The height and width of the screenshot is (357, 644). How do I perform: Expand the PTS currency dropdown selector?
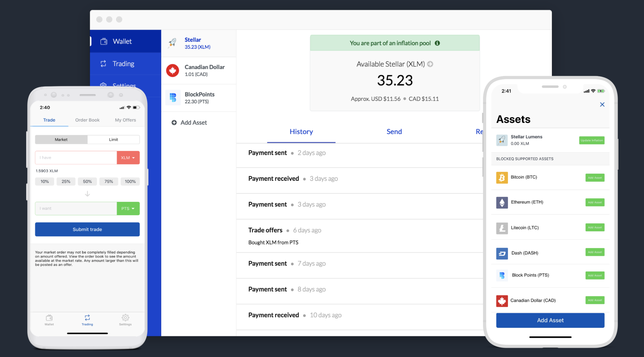[128, 208]
